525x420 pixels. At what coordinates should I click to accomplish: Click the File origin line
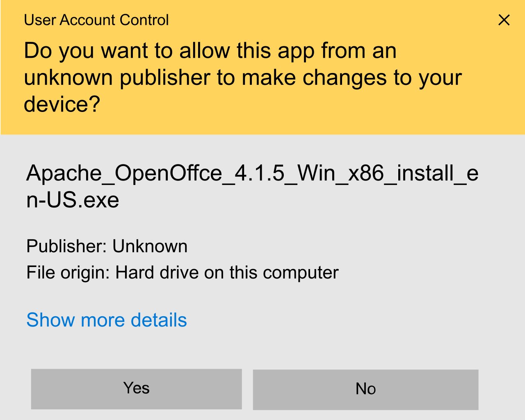tap(183, 272)
